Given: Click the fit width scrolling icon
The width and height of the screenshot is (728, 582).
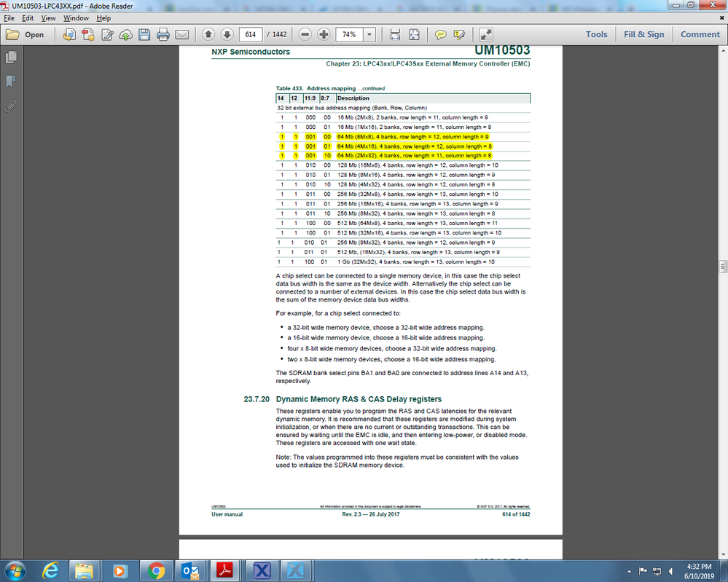Looking at the screenshot, I should point(395,34).
